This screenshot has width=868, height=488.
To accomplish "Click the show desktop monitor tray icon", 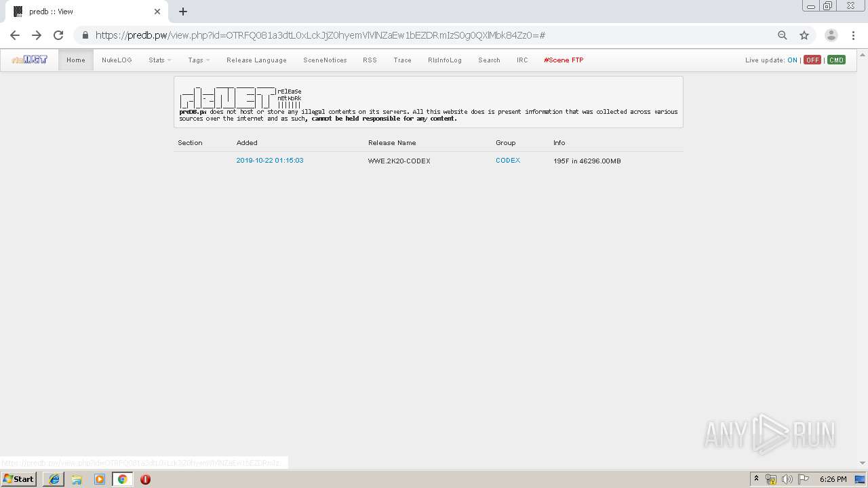I will point(860,479).
